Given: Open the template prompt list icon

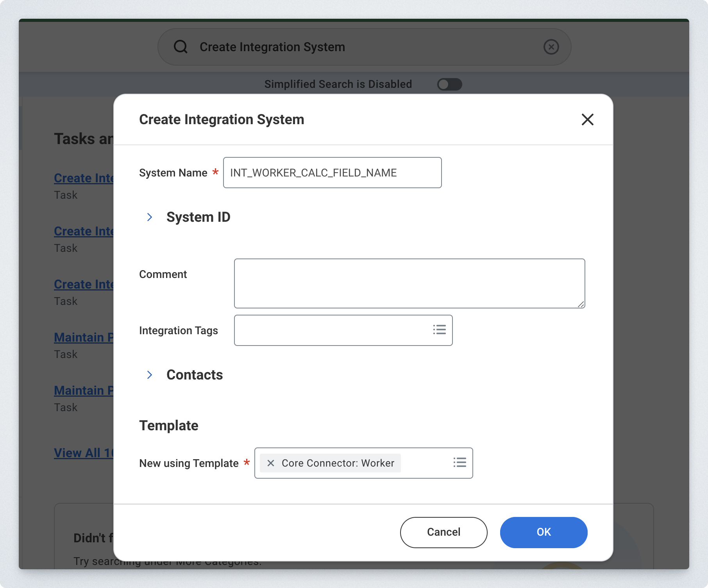Looking at the screenshot, I should tap(460, 463).
